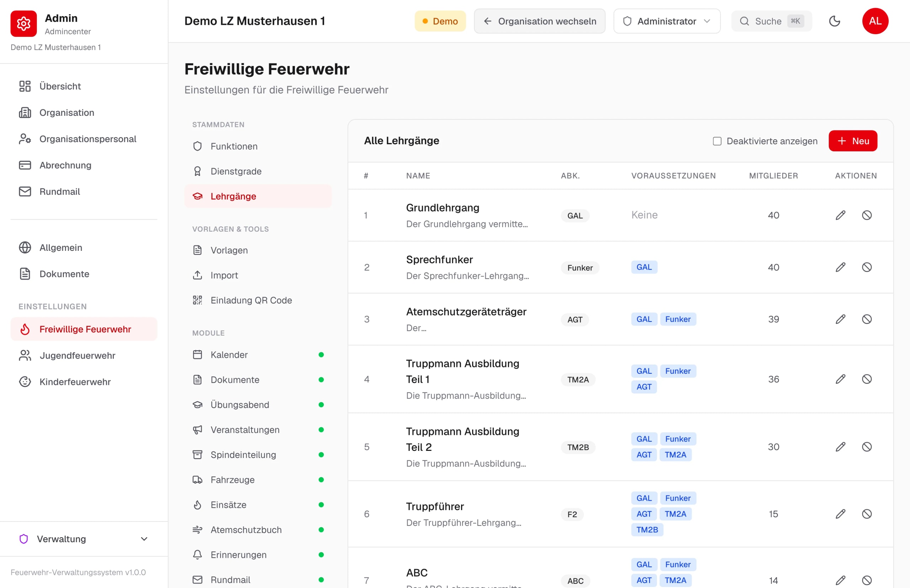Click the Mitglieder column header
The height and width of the screenshot is (588, 910).
(x=773, y=176)
